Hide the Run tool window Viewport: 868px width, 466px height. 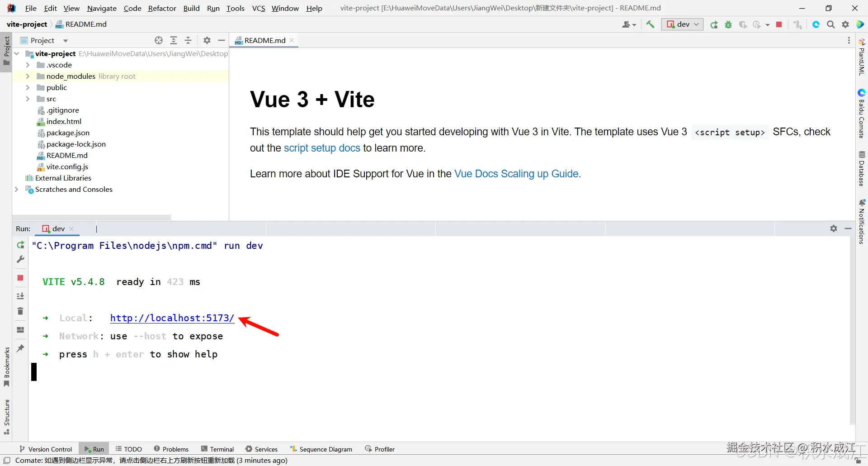(848, 228)
